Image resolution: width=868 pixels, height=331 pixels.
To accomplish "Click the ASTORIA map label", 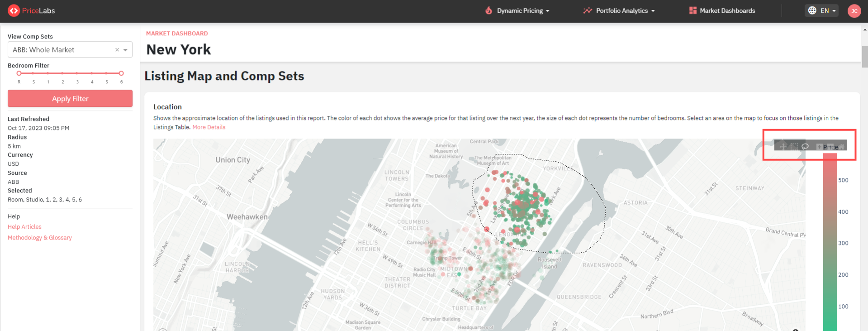I will (636, 203).
